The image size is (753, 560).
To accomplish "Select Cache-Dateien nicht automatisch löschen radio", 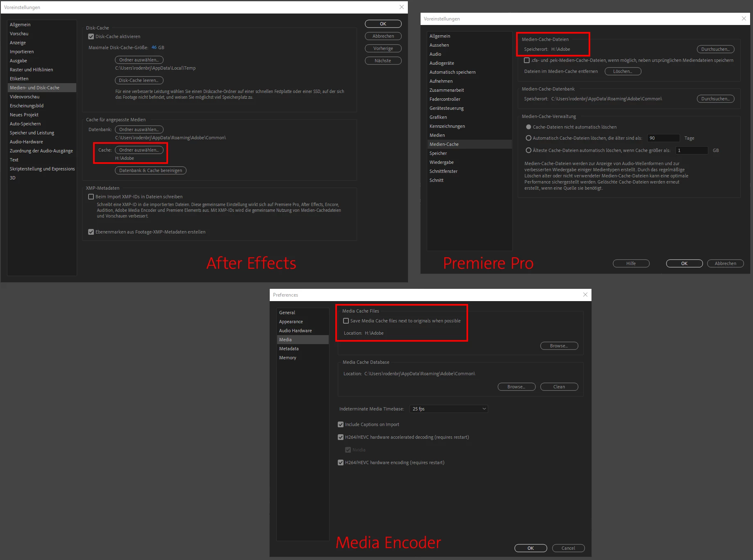I will (528, 127).
